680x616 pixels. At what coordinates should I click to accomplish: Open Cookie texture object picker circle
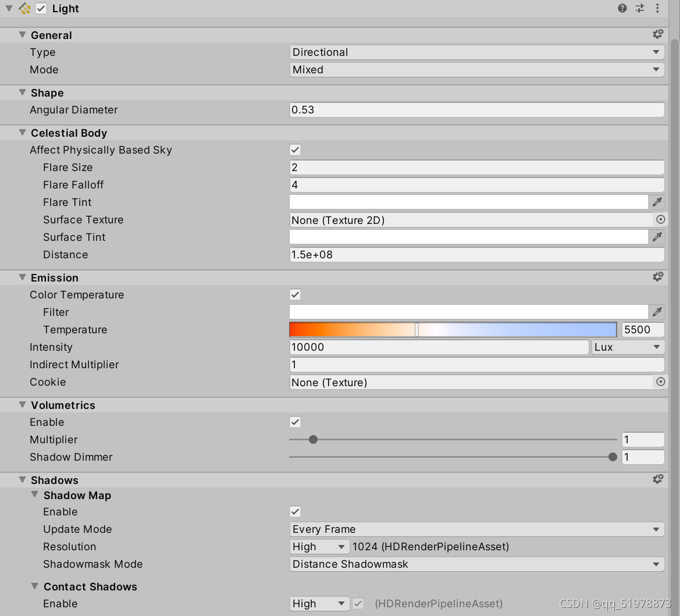pos(660,382)
